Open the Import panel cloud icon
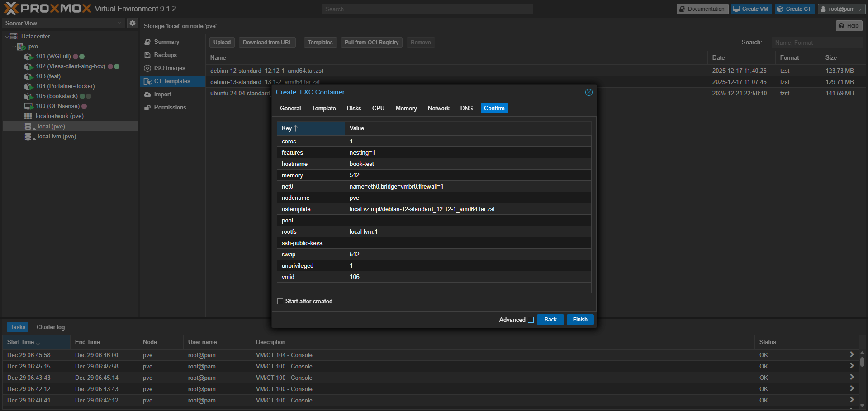 pos(147,94)
